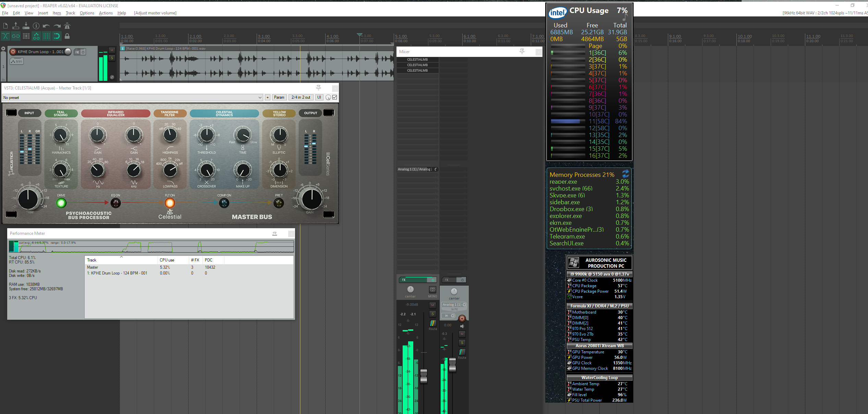Viewport: 868px width, 414px height.
Task: Toggle the Grid Lines toolbar icon
Action: (x=47, y=36)
